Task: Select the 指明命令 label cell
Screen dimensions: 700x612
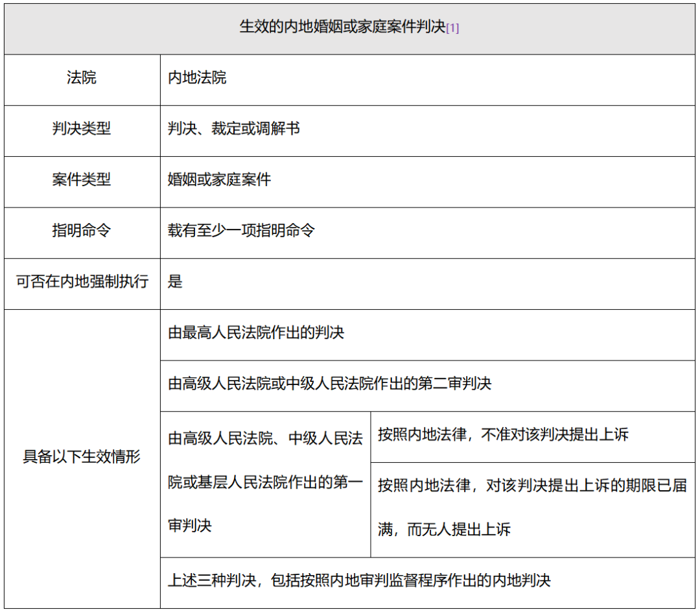Action: (x=82, y=233)
